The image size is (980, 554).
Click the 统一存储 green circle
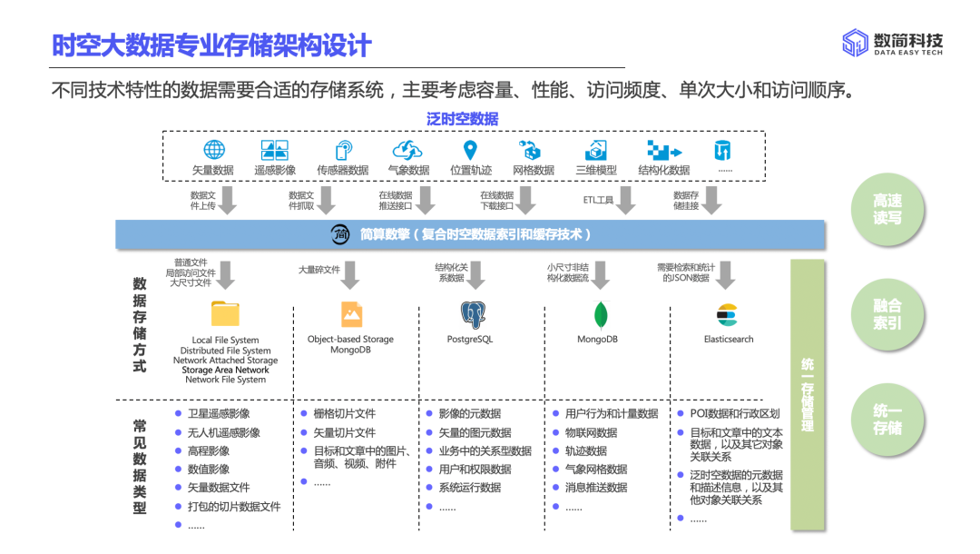click(x=887, y=419)
